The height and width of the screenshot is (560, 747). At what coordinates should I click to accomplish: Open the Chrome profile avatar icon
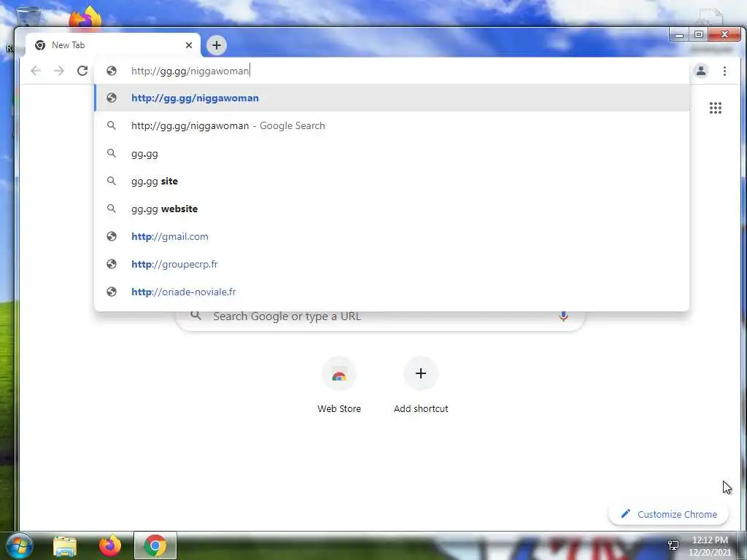tap(701, 71)
